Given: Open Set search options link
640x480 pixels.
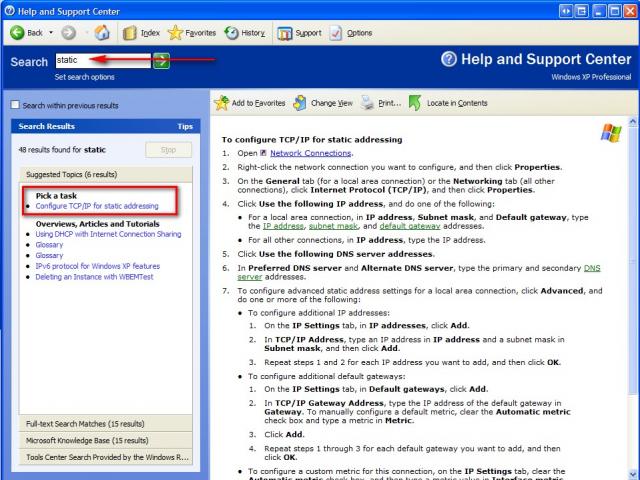Looking at the screenshot, I should (x=84, y=77).
